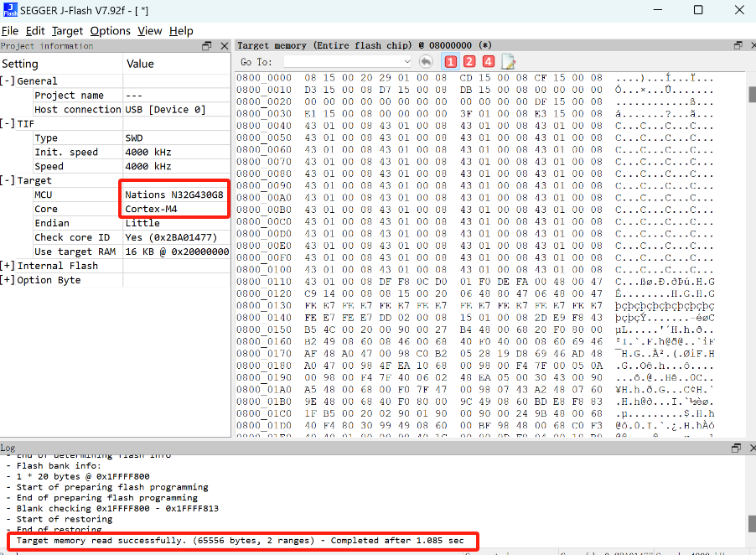Click the SEGGER J-Flash title bar icon

coord(10,10)
